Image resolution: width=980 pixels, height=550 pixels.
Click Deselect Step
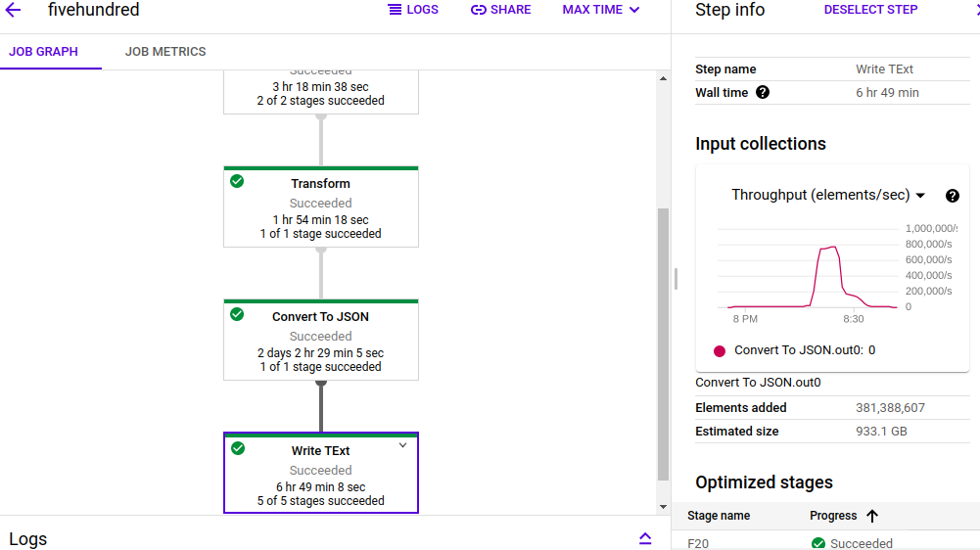coord(870,10)
